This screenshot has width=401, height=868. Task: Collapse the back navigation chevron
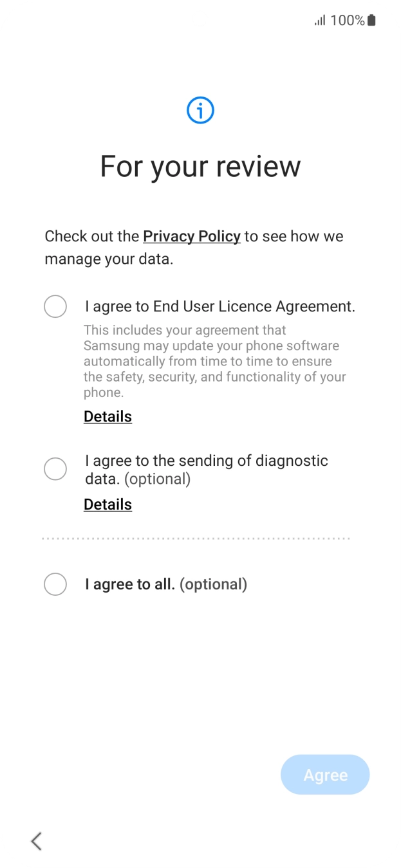[36, 840]
